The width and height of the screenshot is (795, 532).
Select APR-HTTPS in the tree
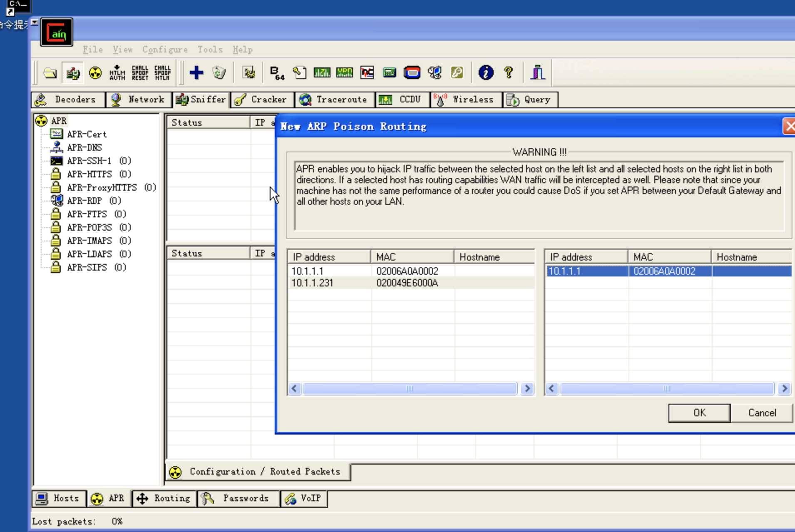(99, 174)
